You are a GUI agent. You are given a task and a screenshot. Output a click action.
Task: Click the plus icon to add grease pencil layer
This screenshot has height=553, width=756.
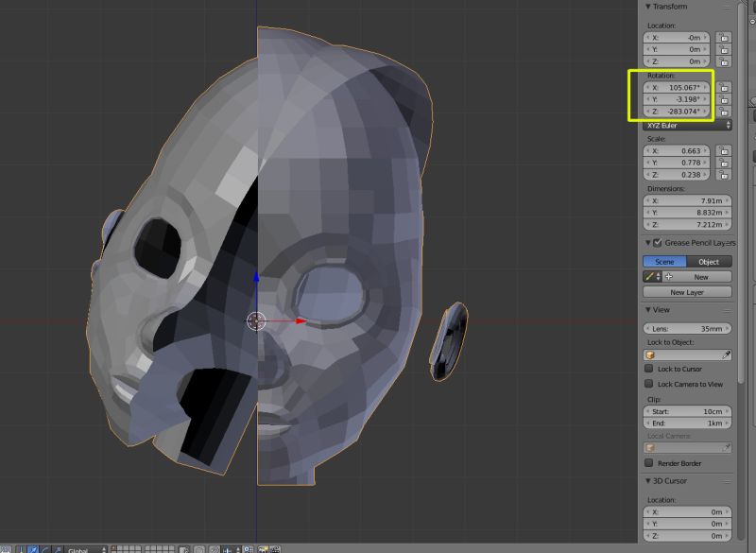670,275
